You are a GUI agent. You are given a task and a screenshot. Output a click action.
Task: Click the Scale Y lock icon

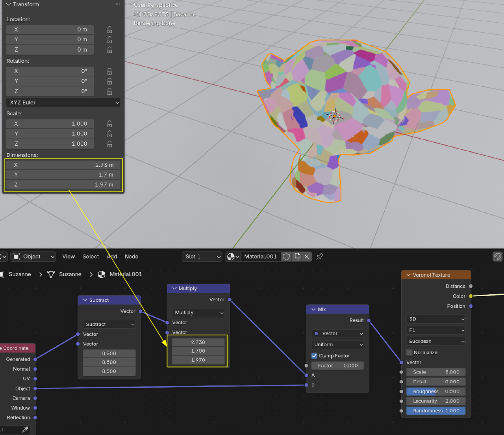tap(109, 134)
